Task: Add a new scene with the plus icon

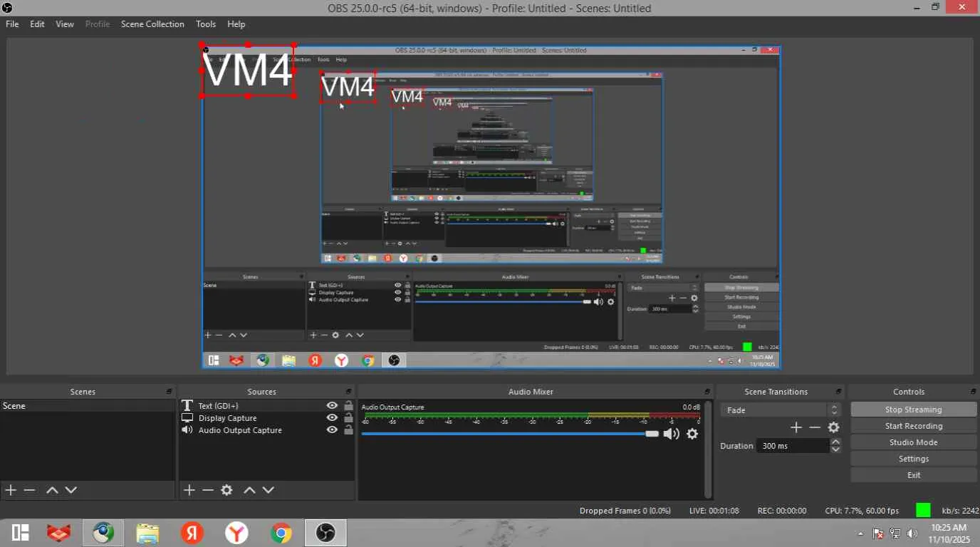Action: tap(11, 490)
